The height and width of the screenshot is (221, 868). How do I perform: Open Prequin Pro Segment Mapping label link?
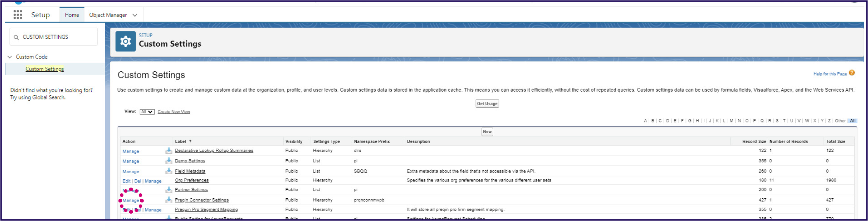click(x=206, y=209)
